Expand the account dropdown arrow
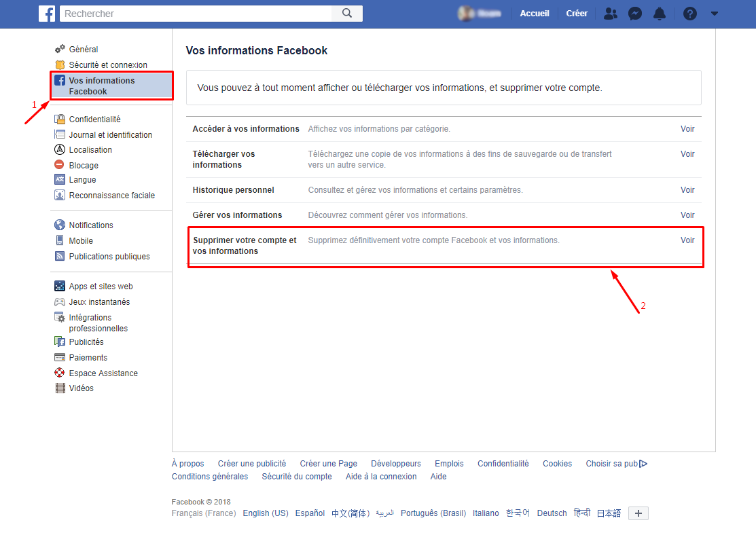Viewport: 756px width, 533px height. pos(715,14)
